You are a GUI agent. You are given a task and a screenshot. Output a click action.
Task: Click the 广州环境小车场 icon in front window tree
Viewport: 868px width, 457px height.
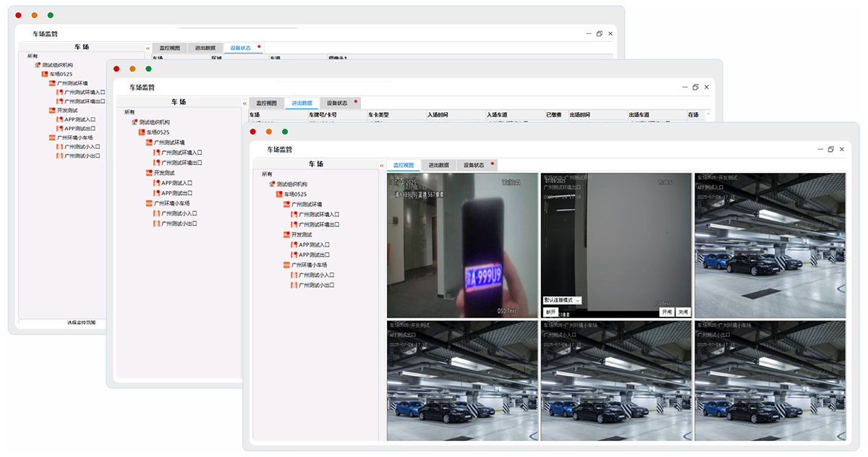(x=286, y=265)
